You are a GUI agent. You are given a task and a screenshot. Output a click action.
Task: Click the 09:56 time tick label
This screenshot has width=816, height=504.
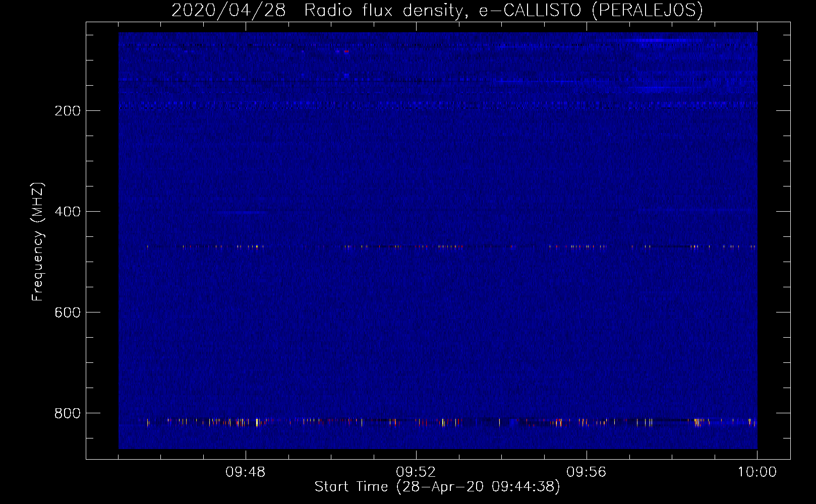click(587, 472)
